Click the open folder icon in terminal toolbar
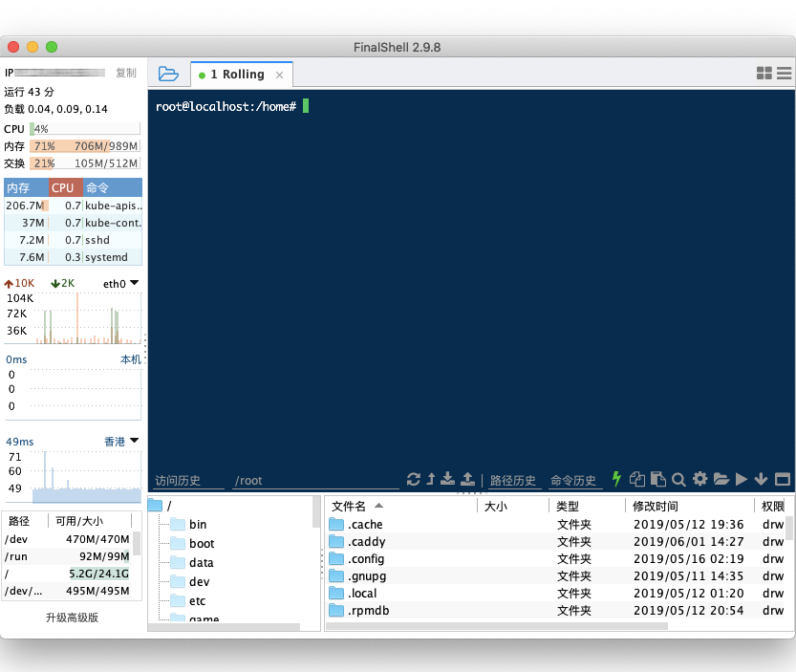This screenshot has height=672, width=796. coord(721,479)
